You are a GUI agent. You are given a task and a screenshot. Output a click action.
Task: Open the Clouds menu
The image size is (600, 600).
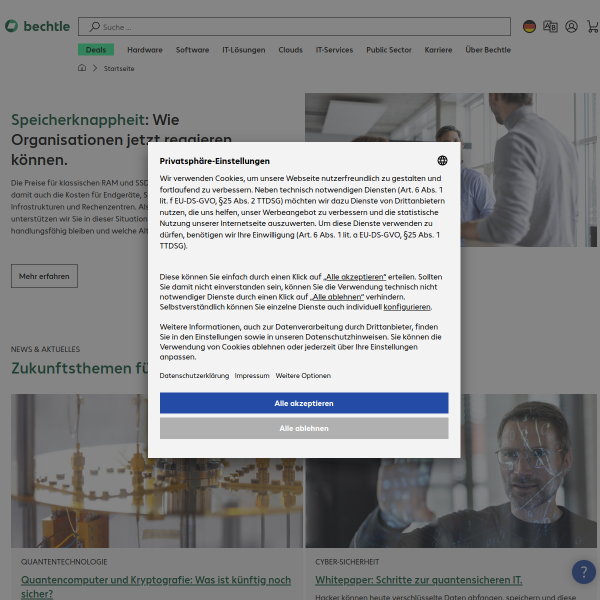[x=290, y=50]
